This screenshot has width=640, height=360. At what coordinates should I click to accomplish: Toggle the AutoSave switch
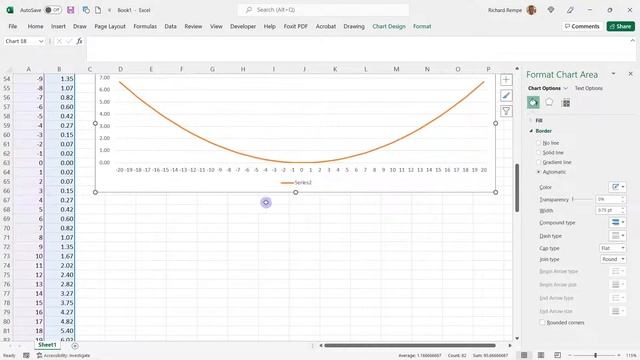(53, 10)
